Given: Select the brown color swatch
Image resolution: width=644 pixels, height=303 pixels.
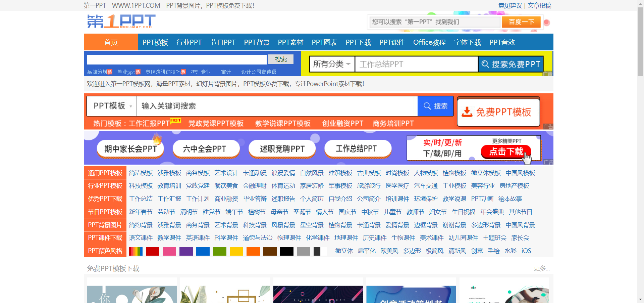Looking at the screenshot, I should (x=270, y=251).
